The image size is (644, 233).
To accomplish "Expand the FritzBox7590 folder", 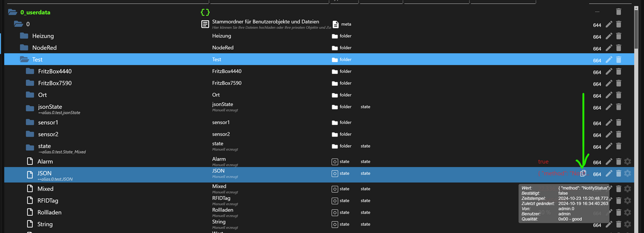I will tap(30, 84).
